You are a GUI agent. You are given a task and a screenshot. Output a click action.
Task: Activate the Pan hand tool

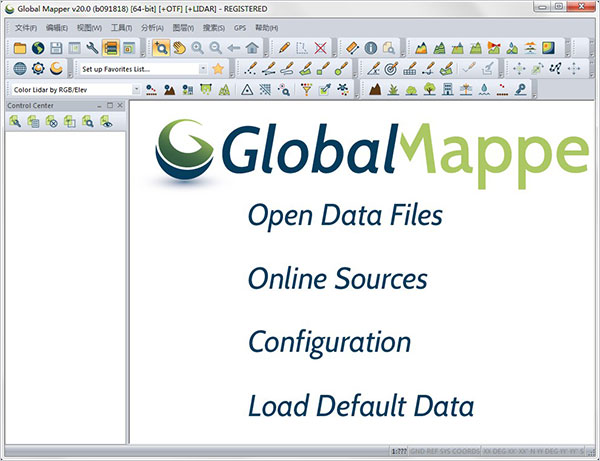pyautogui.click(x=179, y=48)
